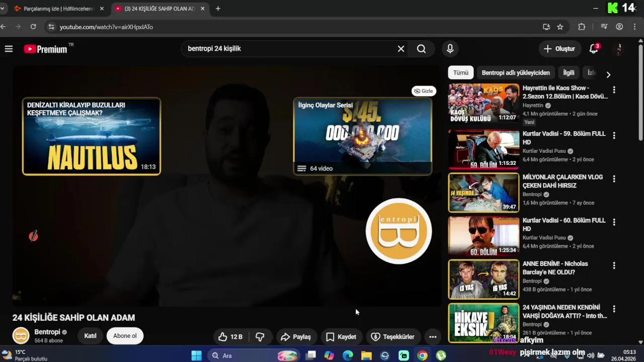Open more actions three-dot menu under video
Screen dimensions: 644x362
(x=433, y=337)
